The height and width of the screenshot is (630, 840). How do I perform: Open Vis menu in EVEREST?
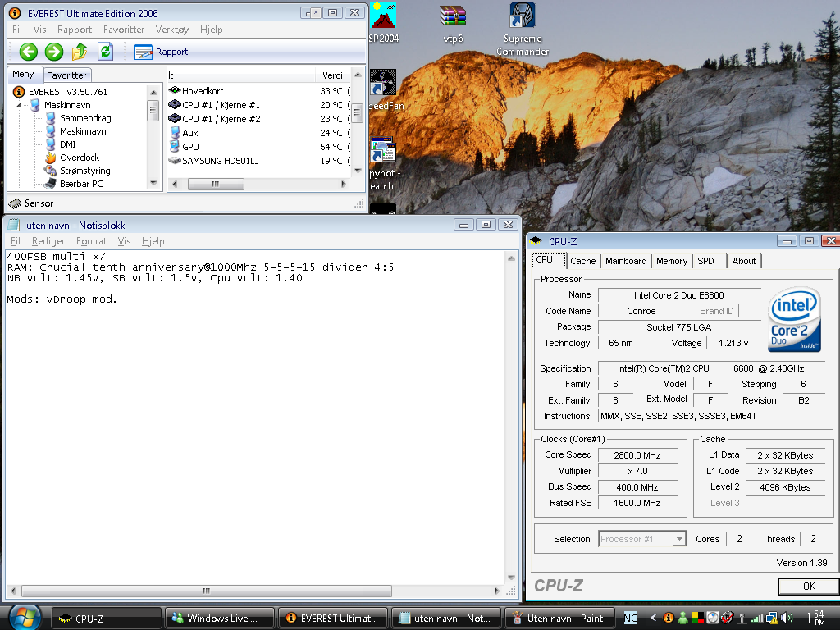pyautogui.click(x=39, y=30)
